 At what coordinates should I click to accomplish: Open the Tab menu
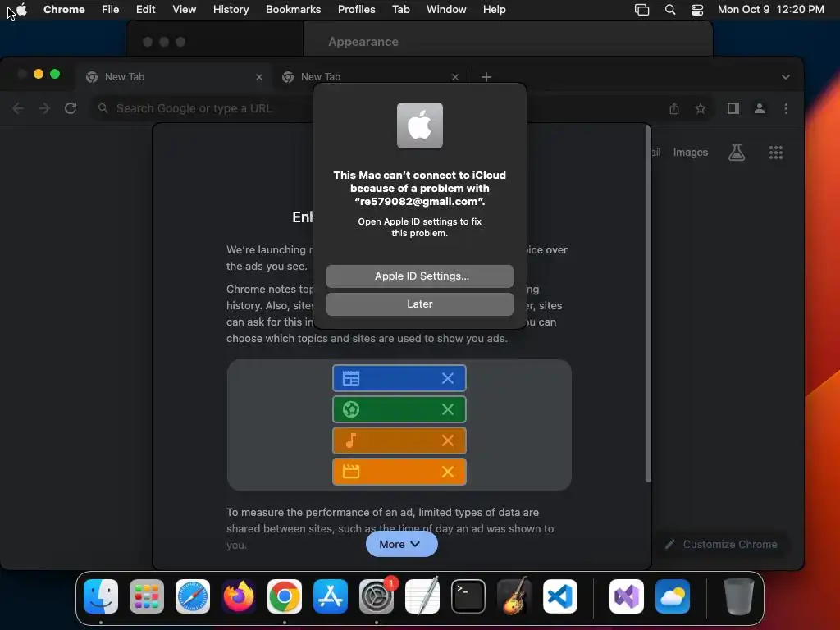(x=400, y=9)
